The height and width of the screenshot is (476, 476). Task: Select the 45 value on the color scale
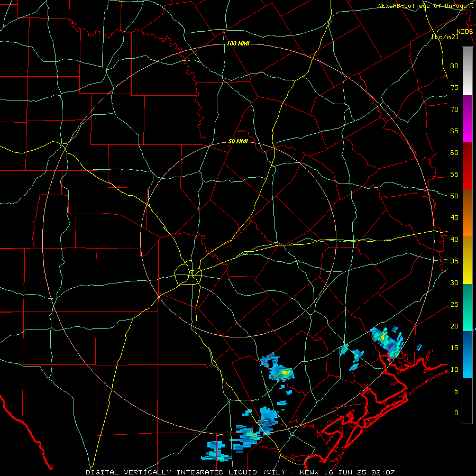coord(454,218)
